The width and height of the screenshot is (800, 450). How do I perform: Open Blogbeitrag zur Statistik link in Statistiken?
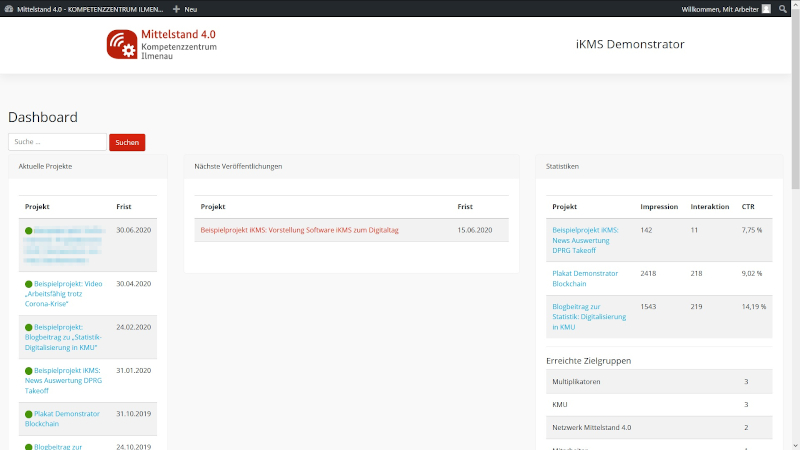[x=589, y=316]
